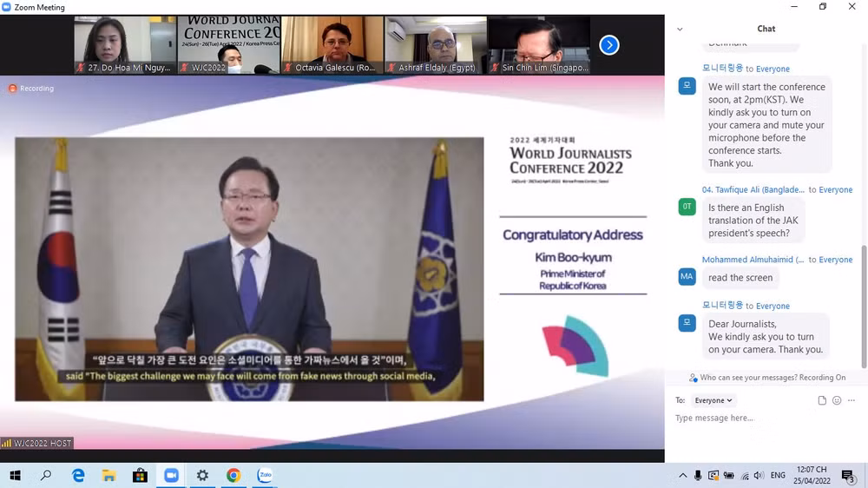Open the 'To: Everyone' recipient dropdown
This screenshot has width=868, height=488.
coord(713,400)
